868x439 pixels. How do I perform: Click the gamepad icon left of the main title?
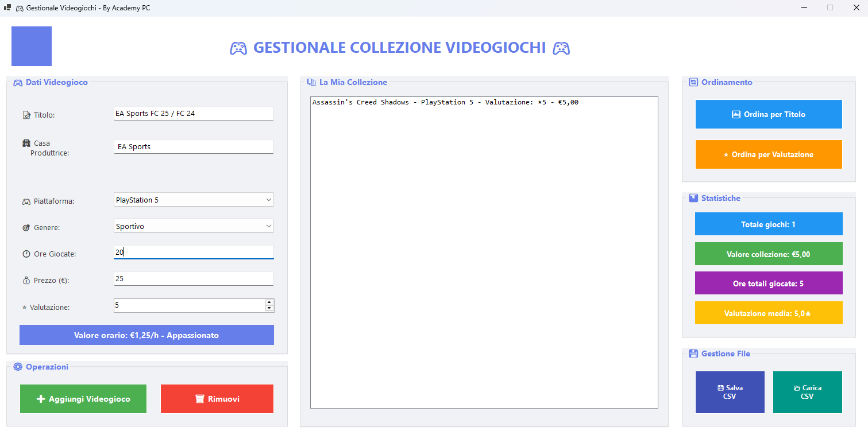click(x=238, y=48)
